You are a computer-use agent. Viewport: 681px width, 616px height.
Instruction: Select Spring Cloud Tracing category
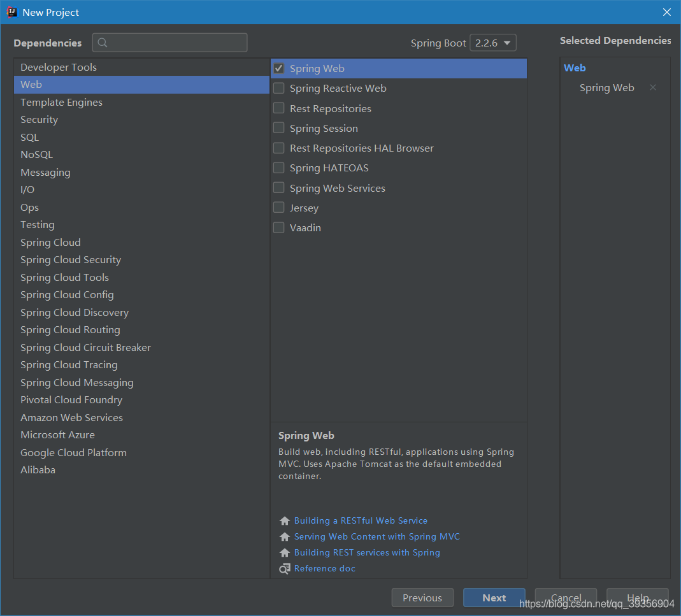(x=141, y=365)
